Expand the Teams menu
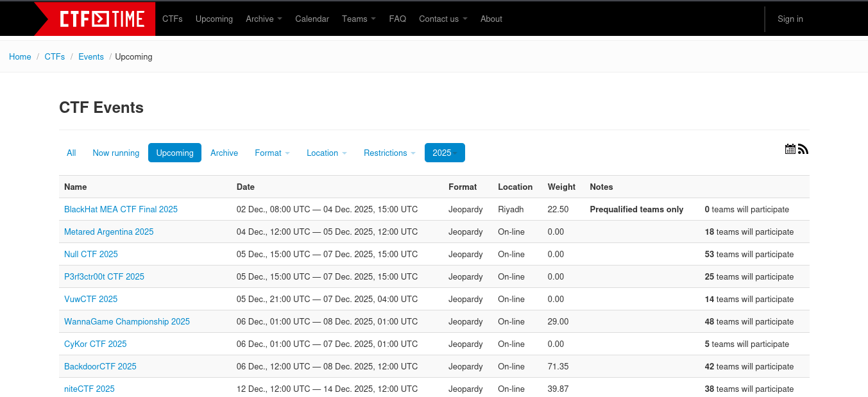This screenshot has width=868, height=397. click(x=359, y=19)
